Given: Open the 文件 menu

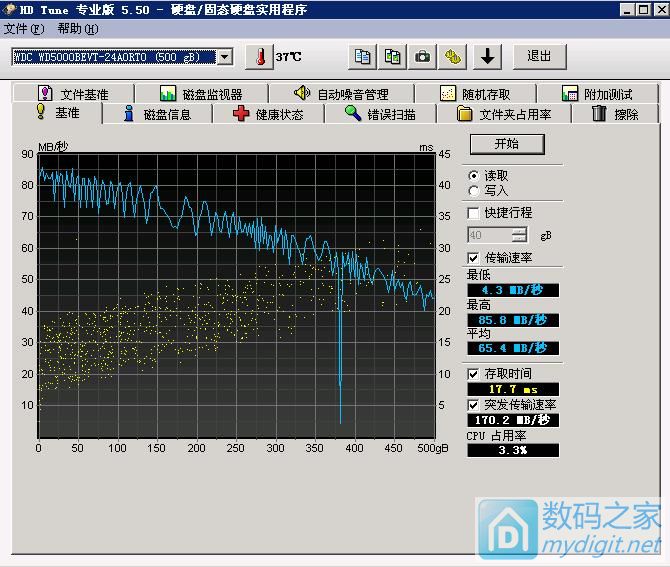Looking at the screenshot, I should coord(16,29).
